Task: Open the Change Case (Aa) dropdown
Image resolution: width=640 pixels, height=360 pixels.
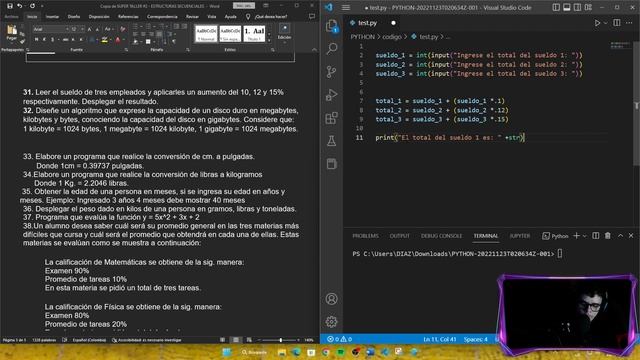Action: 108,29
